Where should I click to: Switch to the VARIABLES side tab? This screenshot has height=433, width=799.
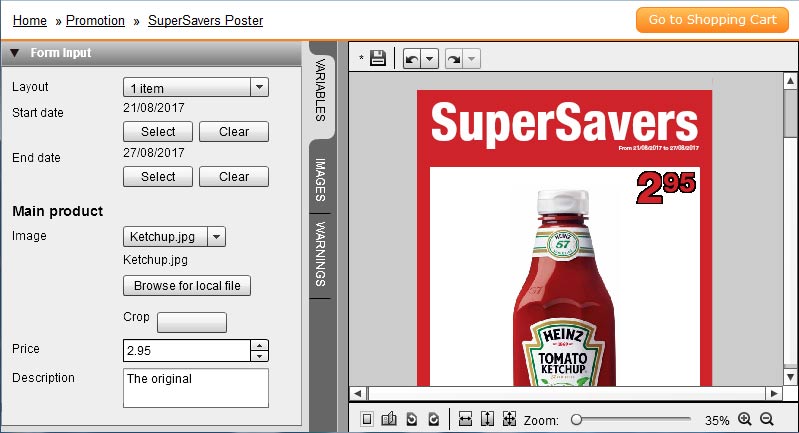[x=321, y=90]
